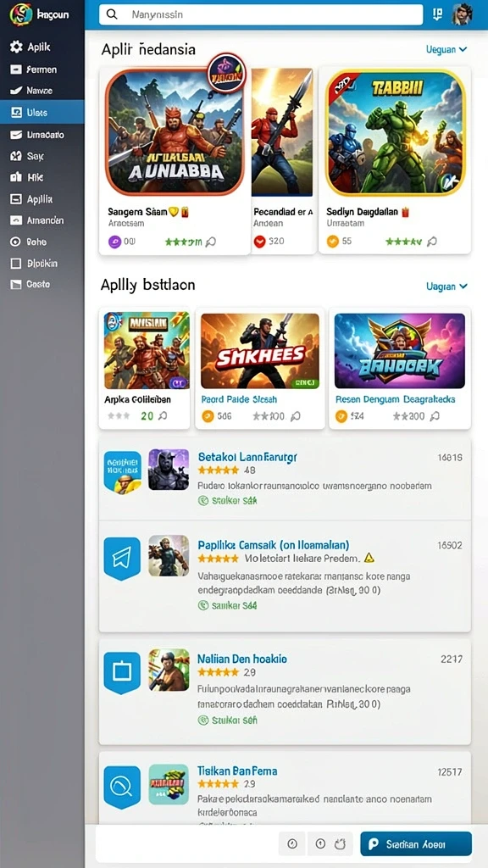The height and width of the screenshot is (868, 488).
Task: Open the Paord Paide Slsah link
Action: point(239,399)
